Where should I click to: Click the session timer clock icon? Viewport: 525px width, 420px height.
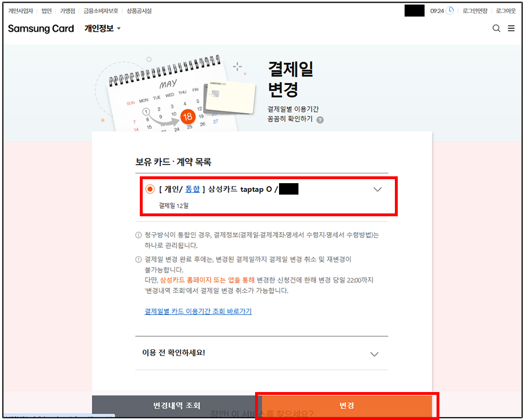coord(450,11)
